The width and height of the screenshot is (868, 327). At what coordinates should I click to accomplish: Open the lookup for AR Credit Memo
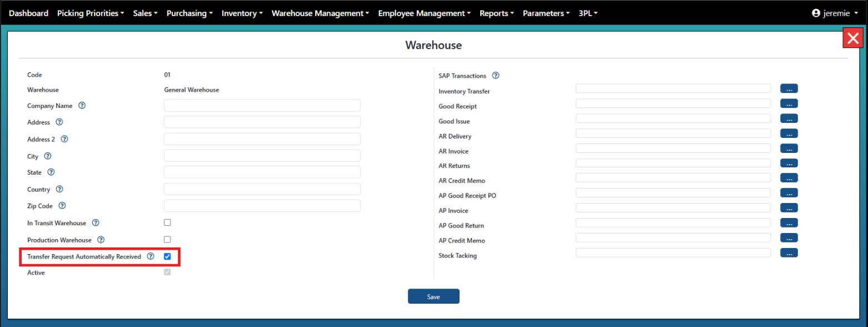coord(789,178)
